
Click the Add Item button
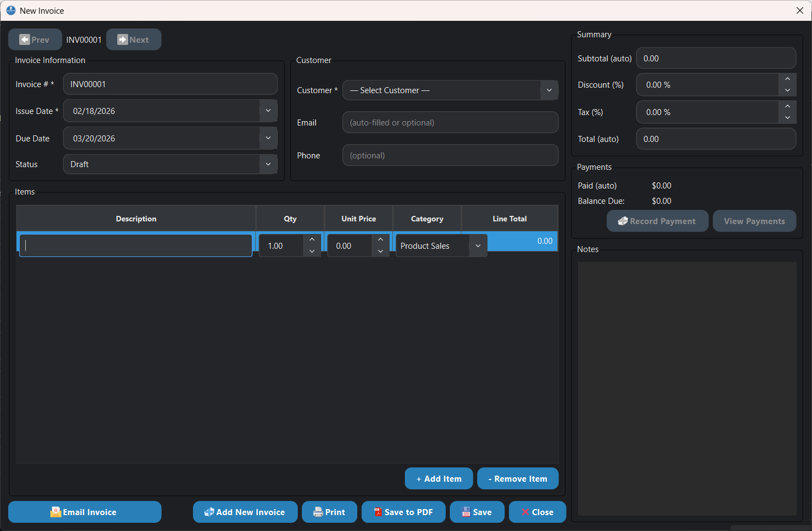pos(438,478)
